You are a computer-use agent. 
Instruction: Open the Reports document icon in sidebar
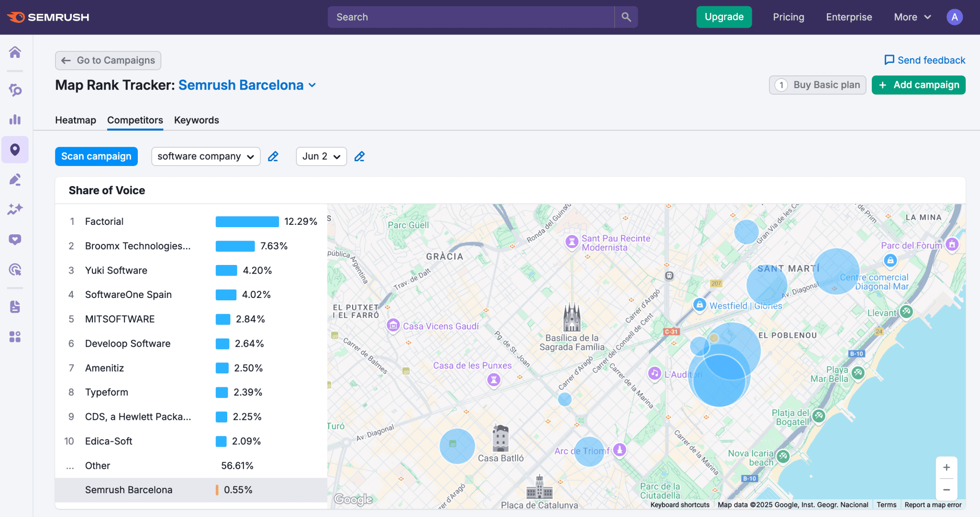15,307
